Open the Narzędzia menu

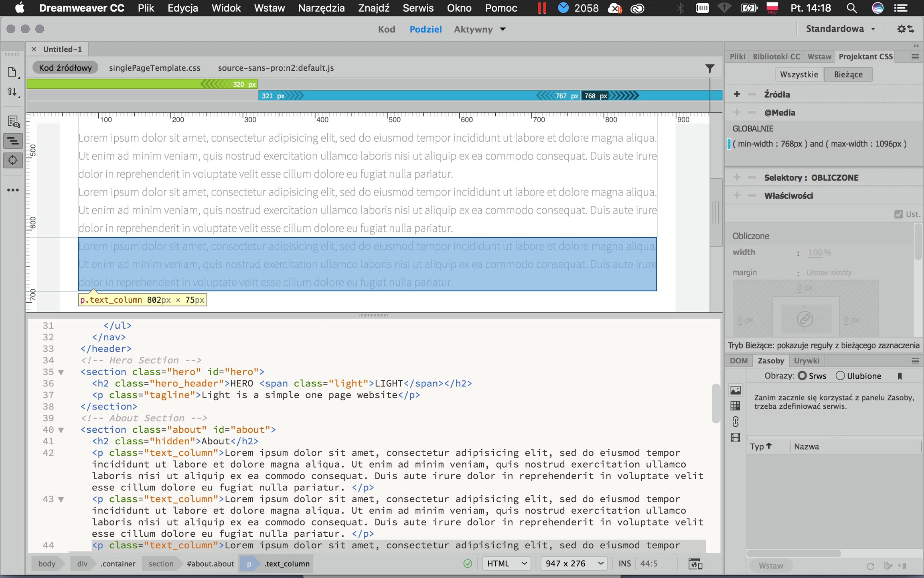click(321, 8)
